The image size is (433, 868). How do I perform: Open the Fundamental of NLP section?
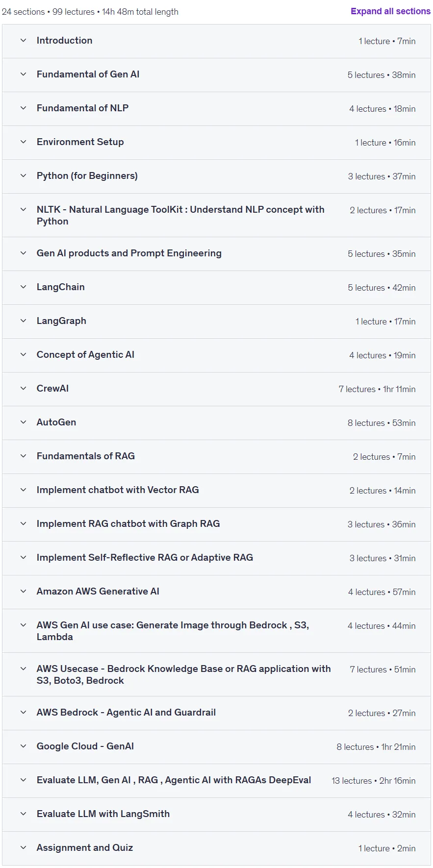(x=216, y=108)
